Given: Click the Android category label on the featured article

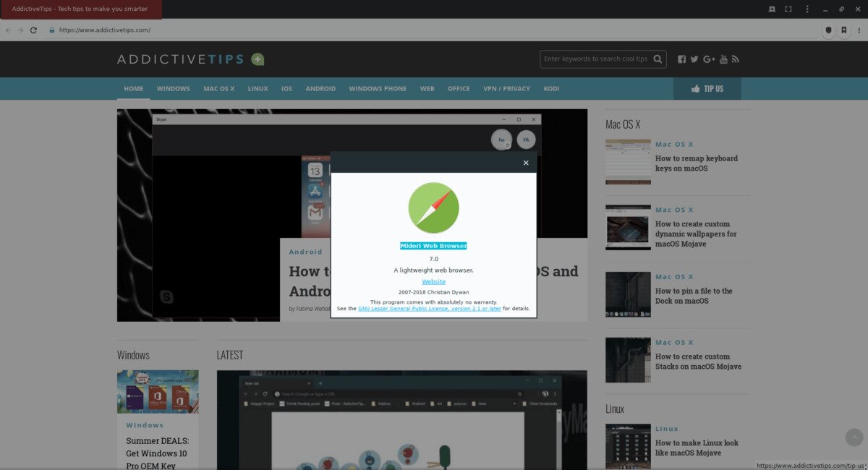Looking at the screenshot, I should tap(305, 252).
